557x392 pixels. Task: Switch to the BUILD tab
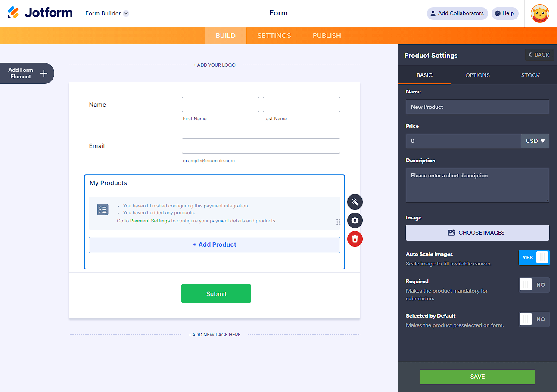226,36
